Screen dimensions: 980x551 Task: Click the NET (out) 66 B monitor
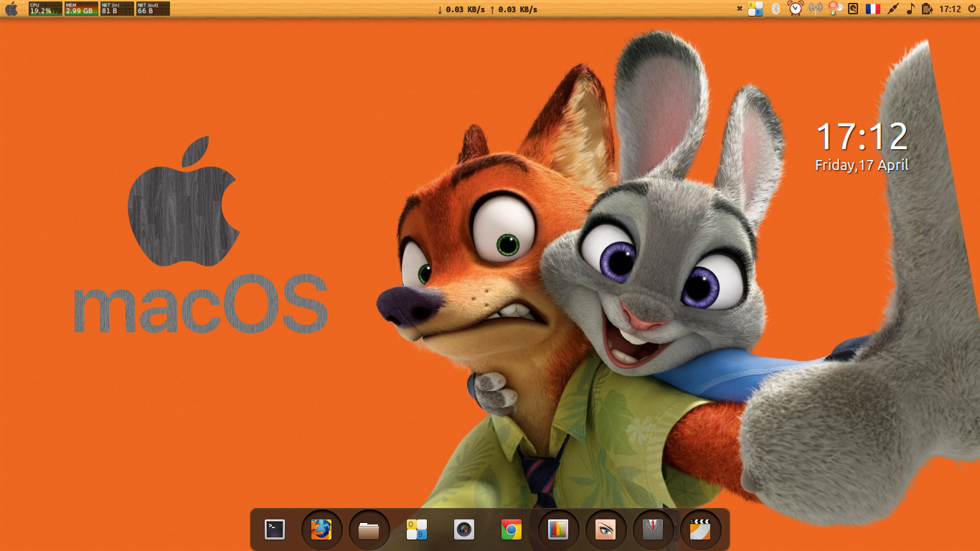point(153,9)
